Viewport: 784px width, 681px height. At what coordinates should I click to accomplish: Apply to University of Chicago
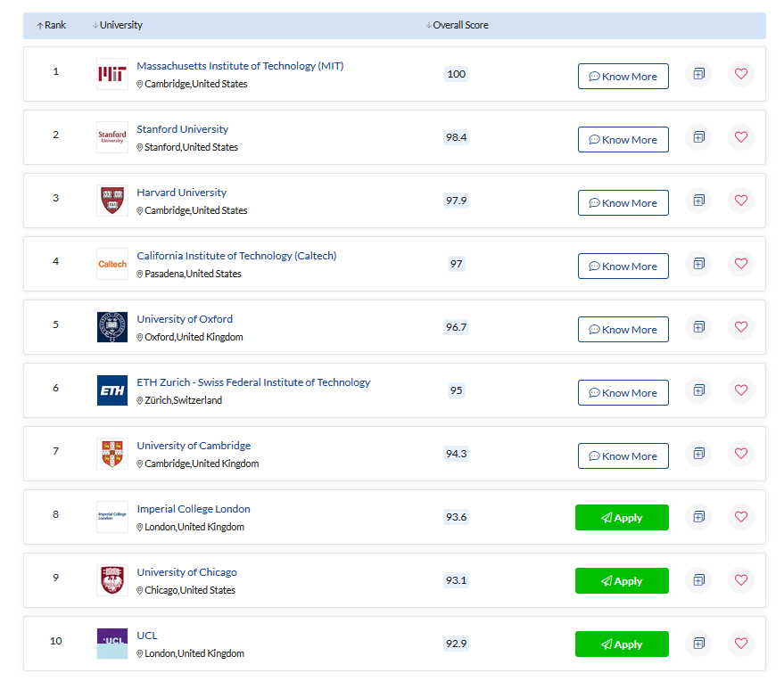click(x=622, y=581)
